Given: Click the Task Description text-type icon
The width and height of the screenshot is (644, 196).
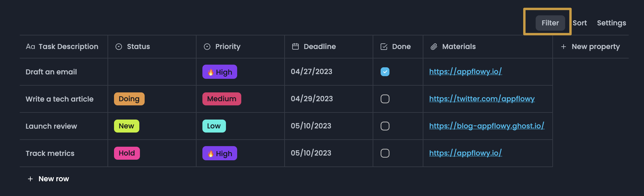Looking at the screenshot, I should click(30, 47).
